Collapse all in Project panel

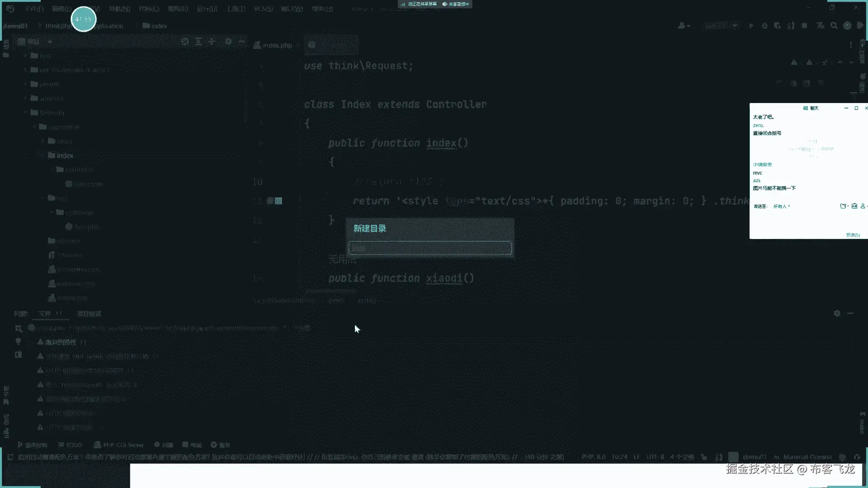212,42
